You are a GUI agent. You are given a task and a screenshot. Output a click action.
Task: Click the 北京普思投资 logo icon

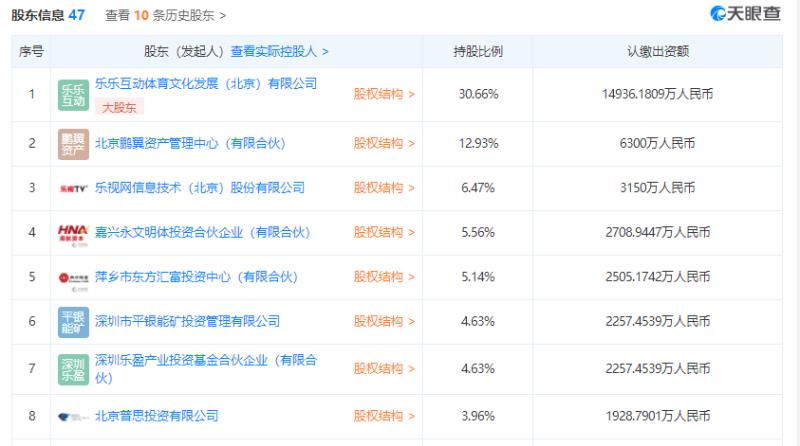tap(73, 417)
